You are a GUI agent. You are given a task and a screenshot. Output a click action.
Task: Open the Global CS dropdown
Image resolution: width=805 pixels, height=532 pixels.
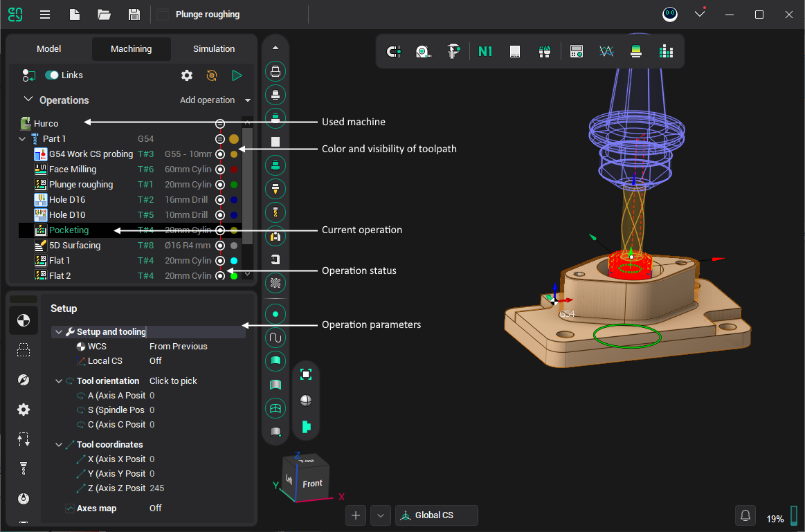click(436, 515)
